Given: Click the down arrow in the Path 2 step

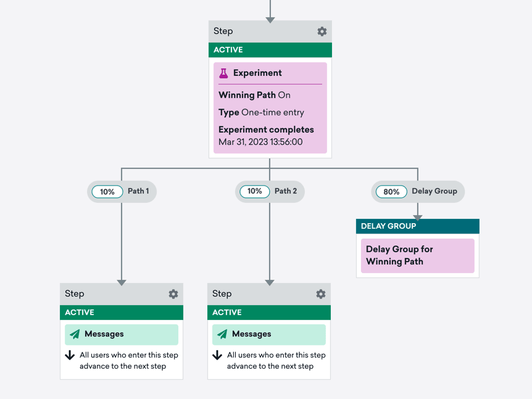Looking at the screenshot, I should [x=217, y=355].
